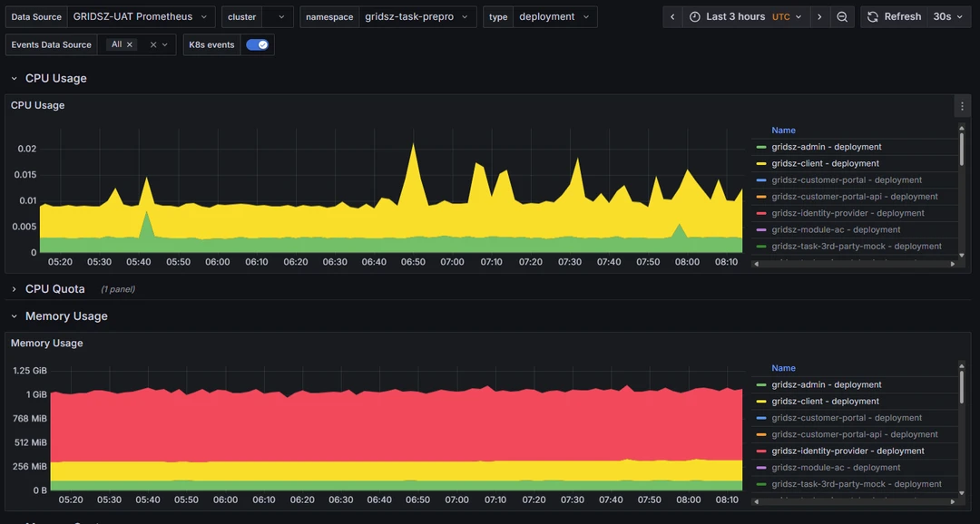Open the CPU Usage panel three-dot menu
980x524 pixels.
(962, 106)
